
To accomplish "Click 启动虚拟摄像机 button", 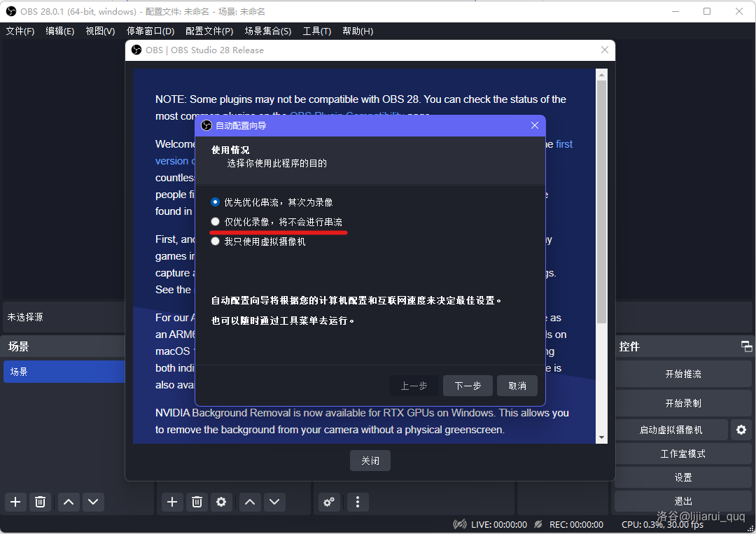I will [671, 430].
